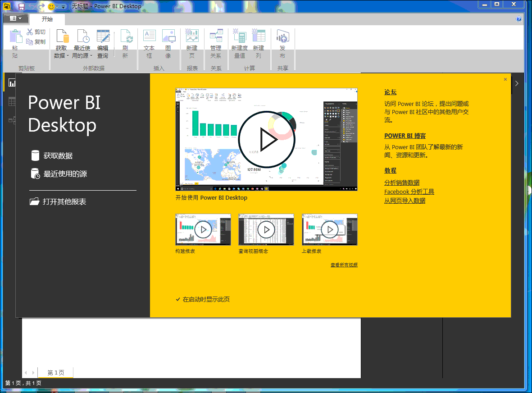
Task: Expand Recent Sources ribbon dropdown arrow
Action: tap(91, 55)
